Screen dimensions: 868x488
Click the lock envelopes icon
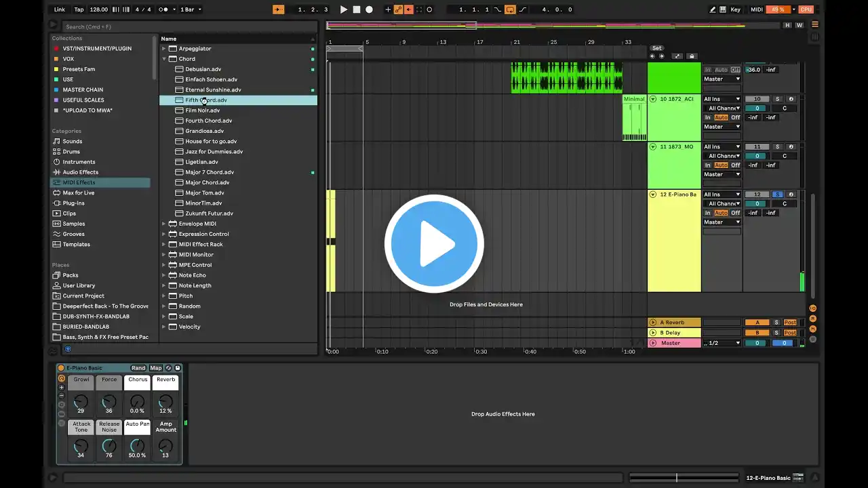tap(692, 56)
